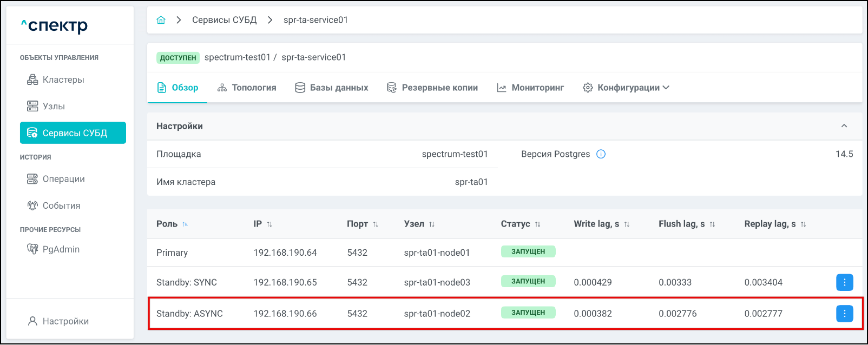868x345 pixels.
Task: Sort table by Роль column icon
Action: tap(185, 224)
